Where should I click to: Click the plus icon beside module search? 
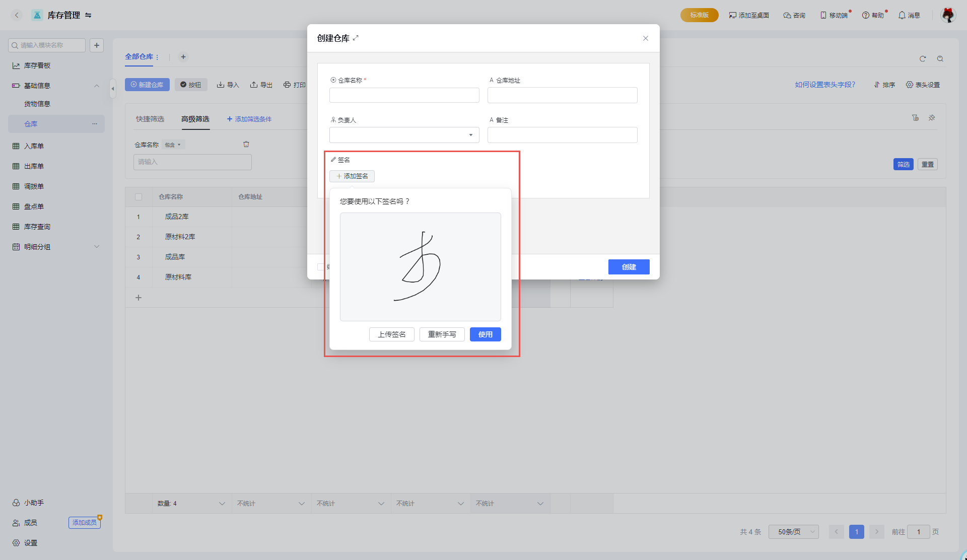(x=97, y=45)
